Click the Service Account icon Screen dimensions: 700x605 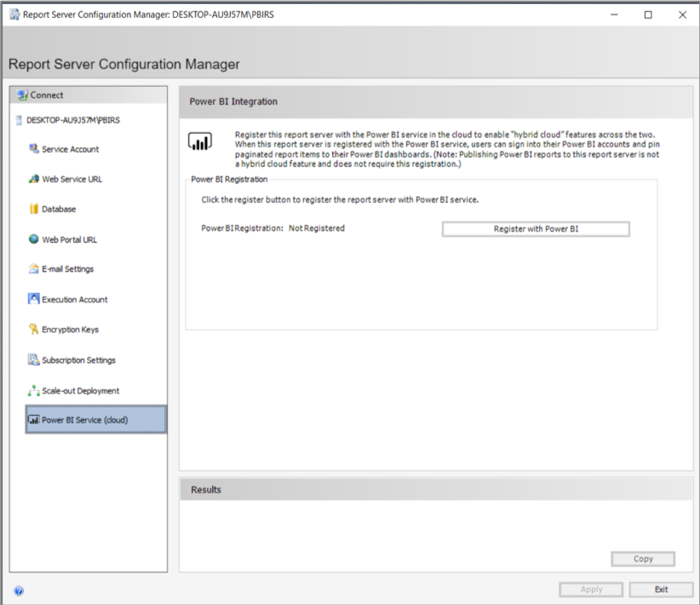33,149
